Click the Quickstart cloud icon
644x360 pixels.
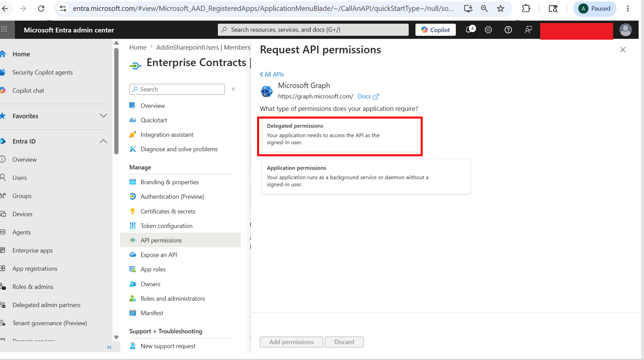133,120
